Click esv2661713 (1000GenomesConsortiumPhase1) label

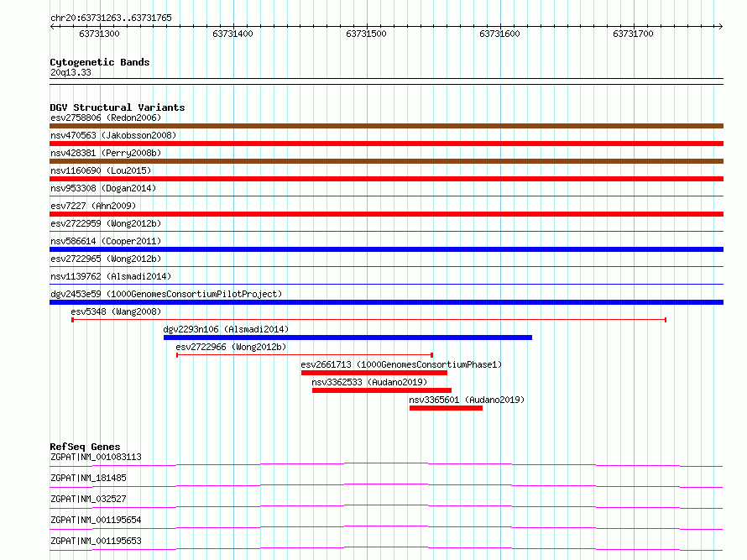tap(401, 364)
